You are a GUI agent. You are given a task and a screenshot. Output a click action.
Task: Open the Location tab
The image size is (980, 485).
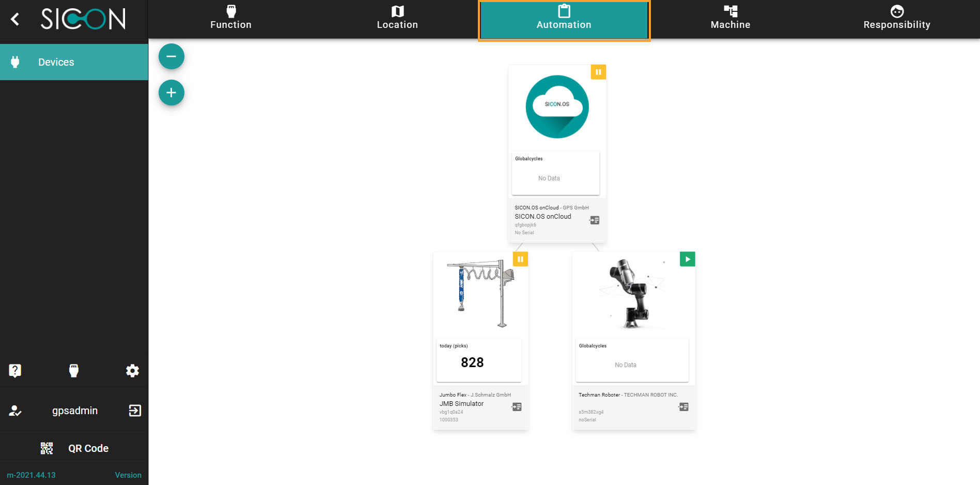[x=397, y=19]
